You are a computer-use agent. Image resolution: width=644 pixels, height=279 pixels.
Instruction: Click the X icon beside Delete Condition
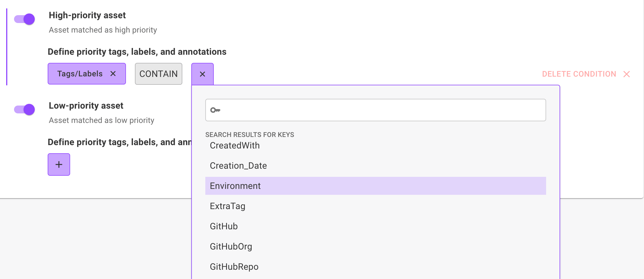627,74
